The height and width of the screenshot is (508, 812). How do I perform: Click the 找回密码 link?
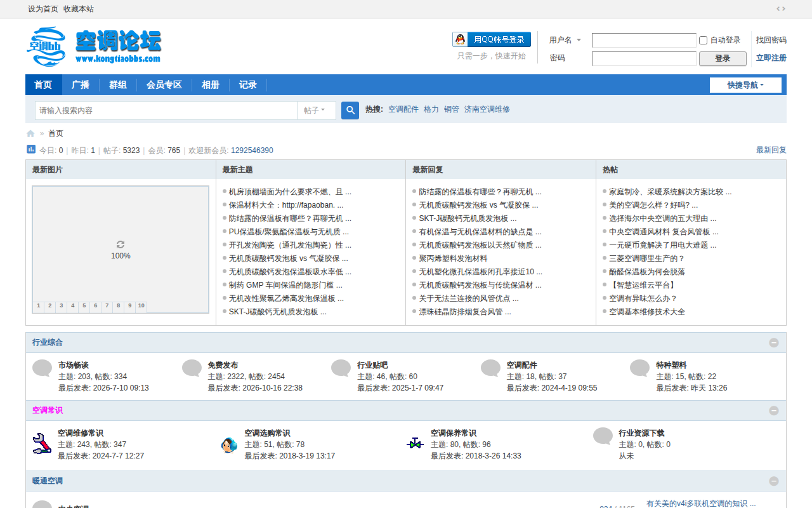tap(771, 40)
